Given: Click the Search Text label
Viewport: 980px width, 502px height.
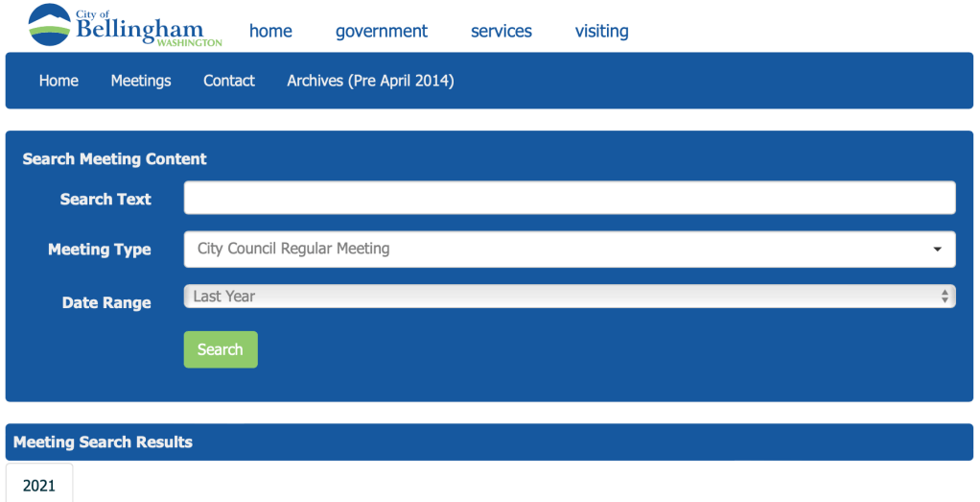Looking at the screenshot, I should tap(105, 199).
